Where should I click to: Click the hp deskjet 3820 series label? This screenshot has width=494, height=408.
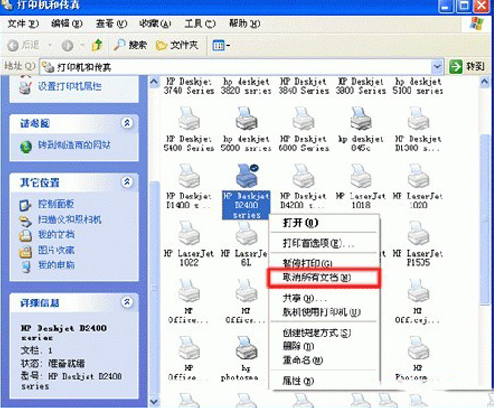click(x=246, y=86)
